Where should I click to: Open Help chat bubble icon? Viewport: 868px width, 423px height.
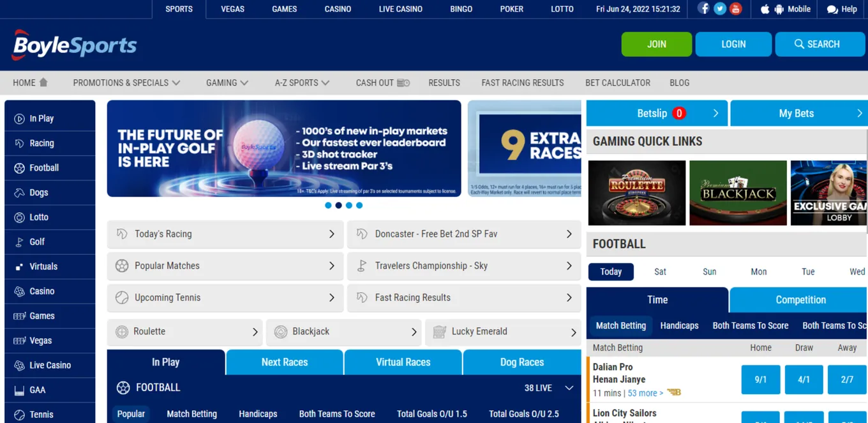[832, 9]
